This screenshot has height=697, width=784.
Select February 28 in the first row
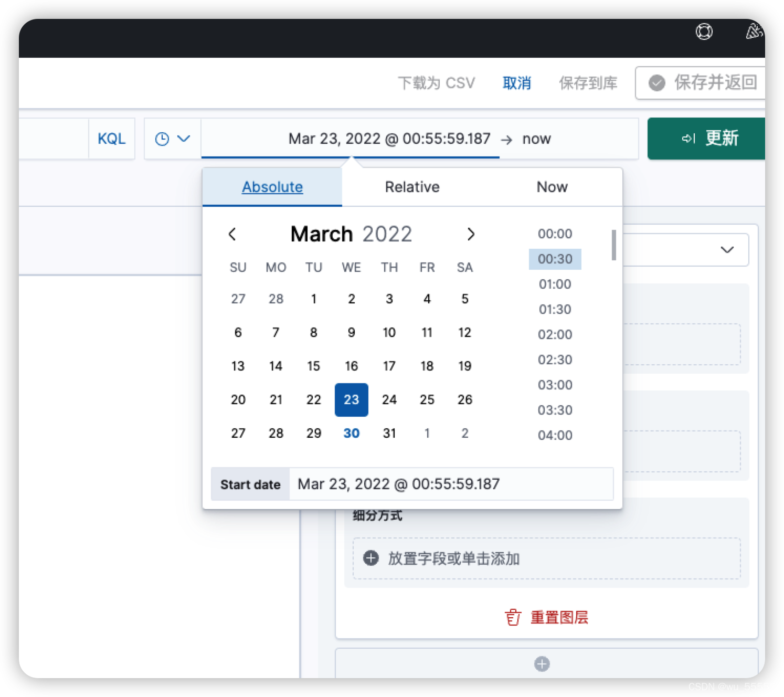click(276, 299)
